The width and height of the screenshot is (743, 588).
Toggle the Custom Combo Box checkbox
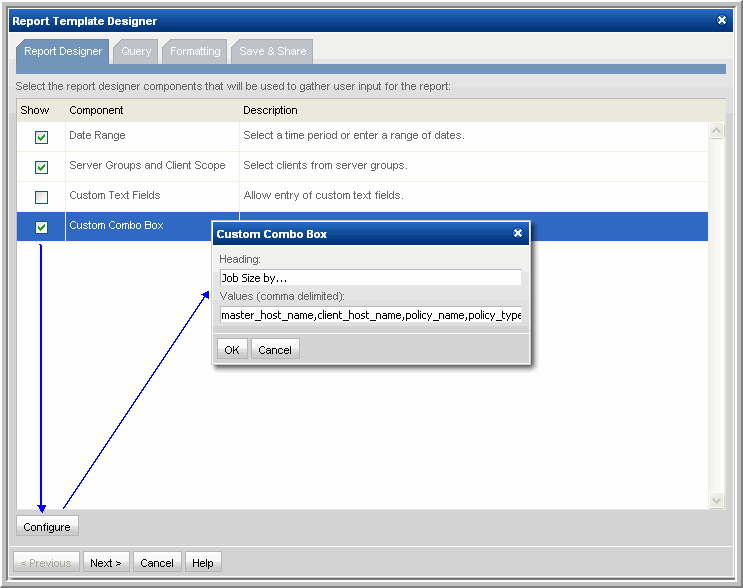(x=41, y=227)
